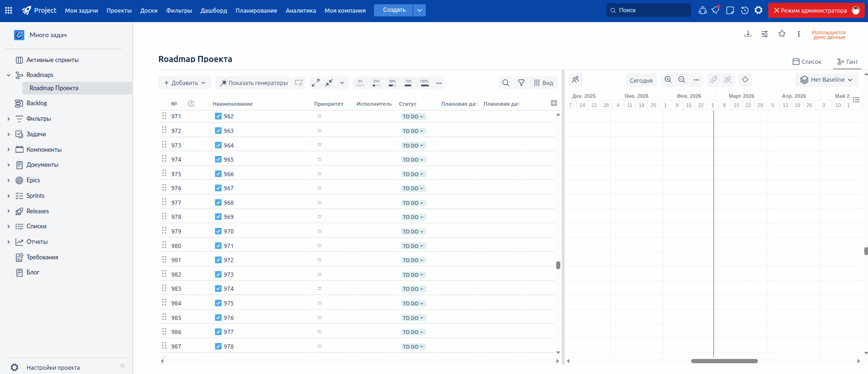Open the Нет Baseline dropdown
This screenshot has width=868, height=374.
[827, 80]
